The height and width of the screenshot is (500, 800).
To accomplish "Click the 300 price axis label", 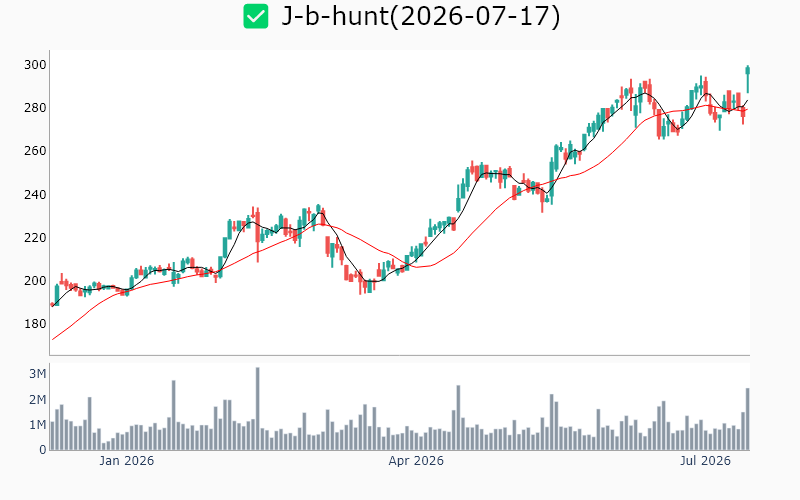I will pyautogui.click(x=35, y=65).
